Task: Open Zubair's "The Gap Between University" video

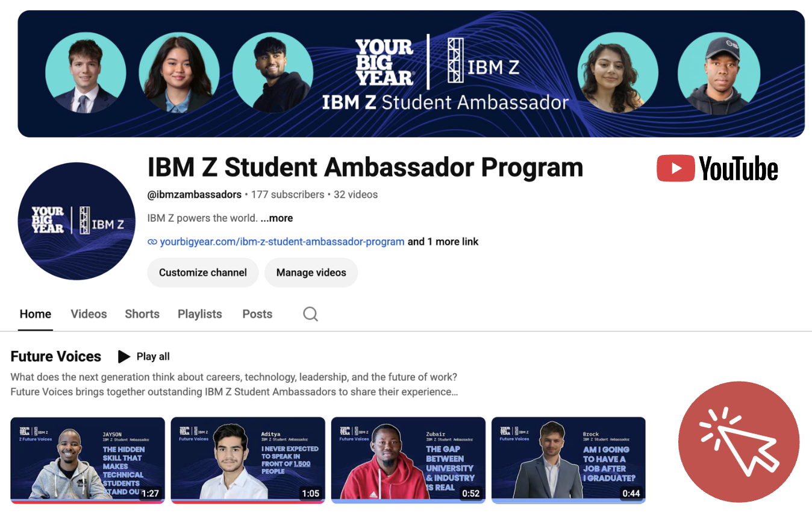Action: (408, 460)
